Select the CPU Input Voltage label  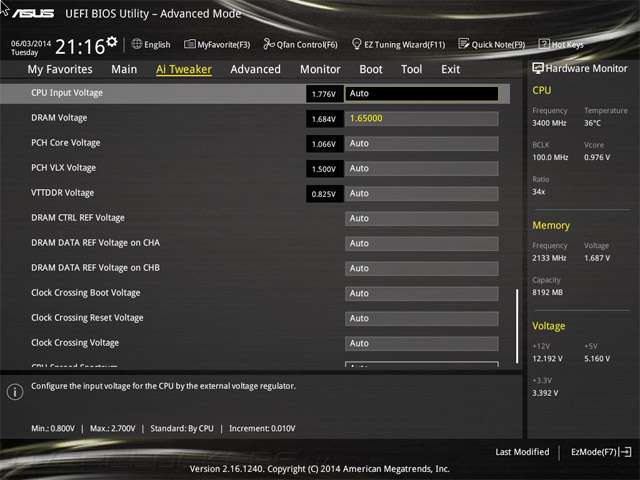67,93
